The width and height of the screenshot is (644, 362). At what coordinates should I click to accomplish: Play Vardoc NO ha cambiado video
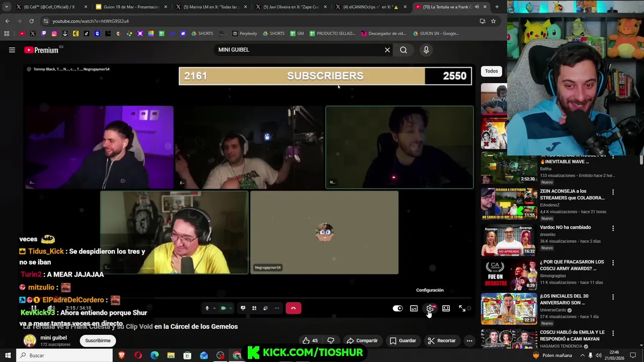click(x=509, y=240)
